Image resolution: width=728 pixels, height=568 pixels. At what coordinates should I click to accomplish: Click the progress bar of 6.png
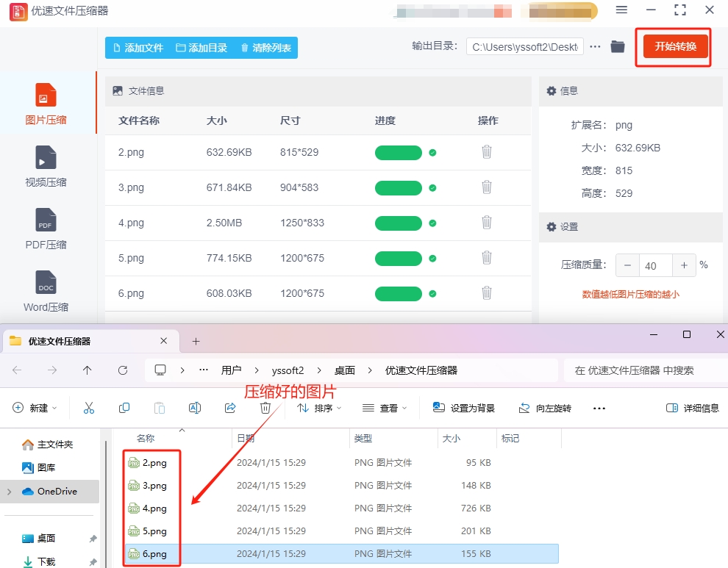click(399, 294)
